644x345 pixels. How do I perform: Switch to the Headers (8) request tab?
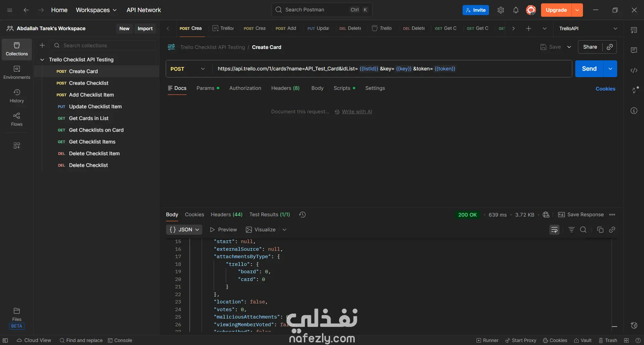click(x=285, y=88)
